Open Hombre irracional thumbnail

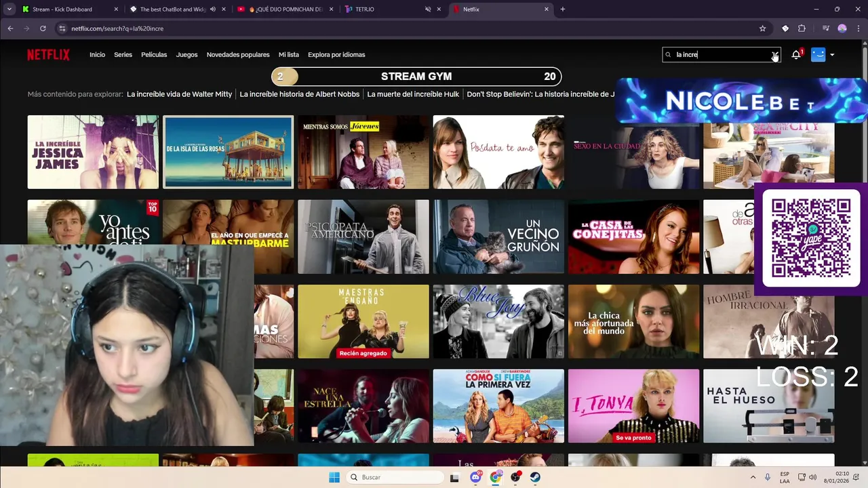click(768, 321)
